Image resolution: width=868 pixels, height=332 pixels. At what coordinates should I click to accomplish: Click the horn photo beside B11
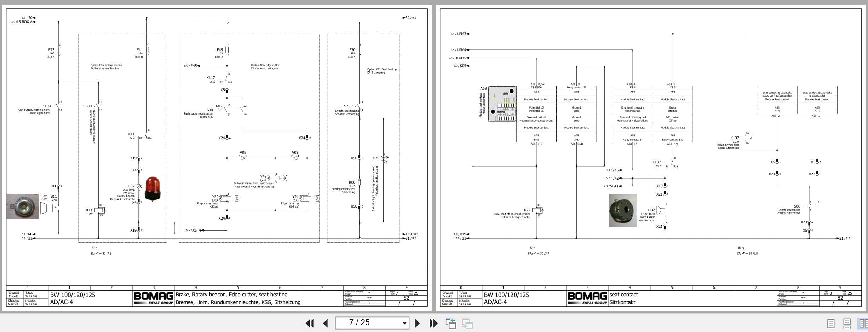click(22, 206)
